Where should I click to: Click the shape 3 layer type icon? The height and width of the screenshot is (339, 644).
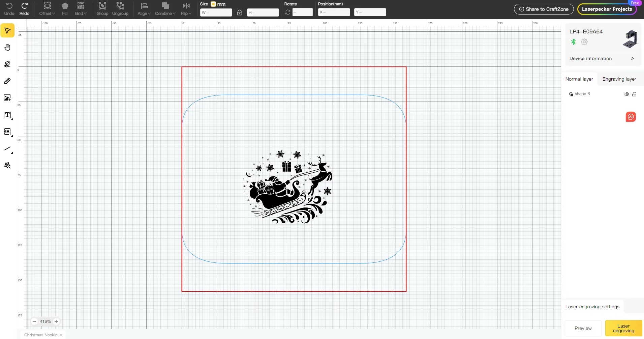point(571,94)
